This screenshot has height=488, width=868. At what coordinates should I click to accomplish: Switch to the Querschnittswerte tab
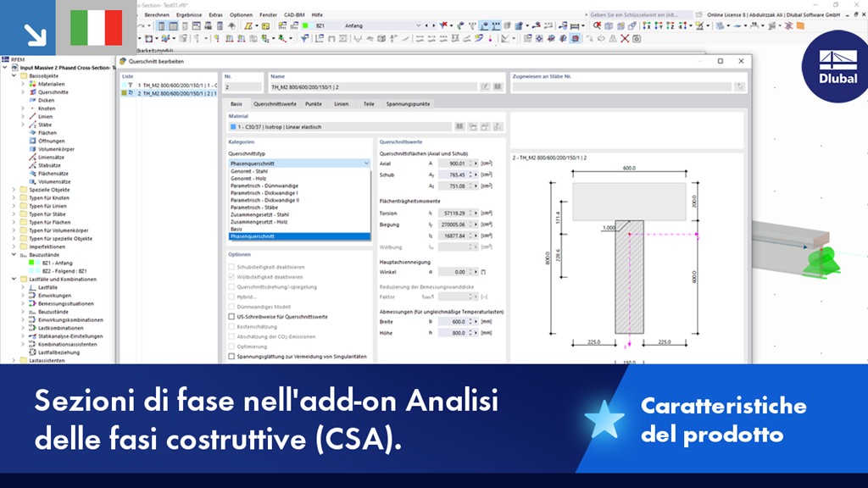tap(275, 103)
